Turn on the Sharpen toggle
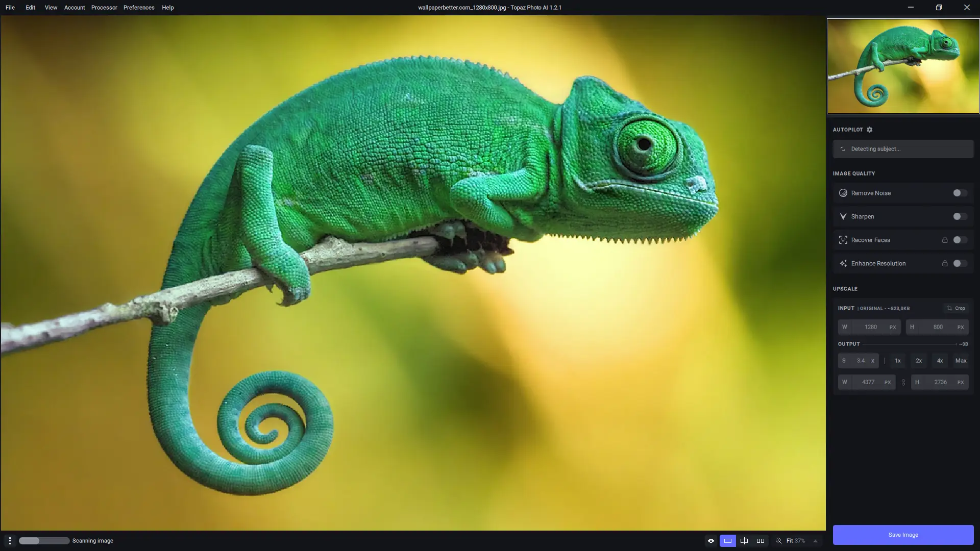The height and width of the screenshot is (551, 980). click(x=960, y=216)
